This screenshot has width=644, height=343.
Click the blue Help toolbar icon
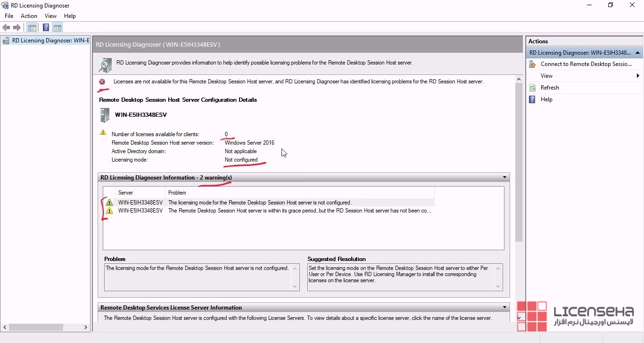point(46,28)
